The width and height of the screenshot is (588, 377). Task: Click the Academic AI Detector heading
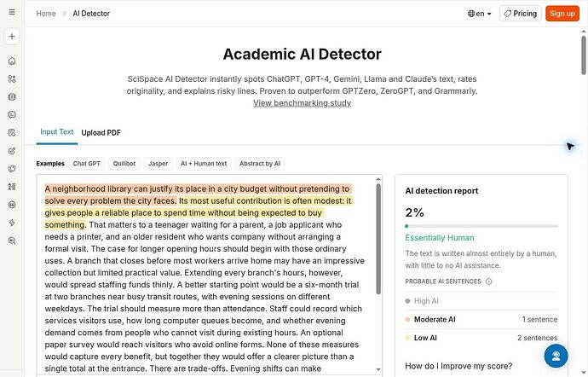(302, 54)
